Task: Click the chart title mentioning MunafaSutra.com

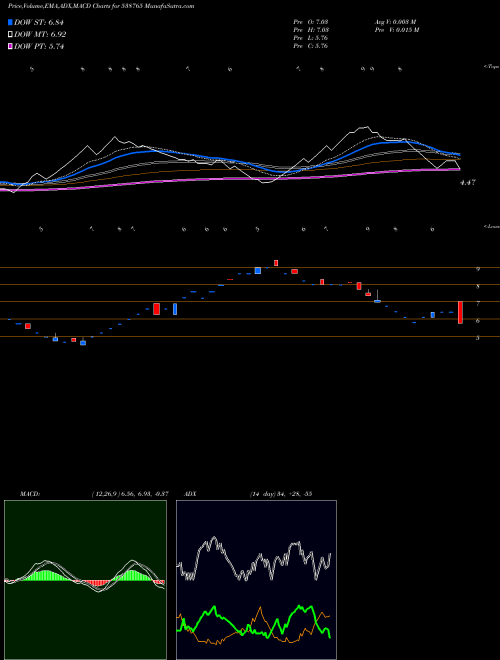Action: pyautogui.click(x=101, y=6)
